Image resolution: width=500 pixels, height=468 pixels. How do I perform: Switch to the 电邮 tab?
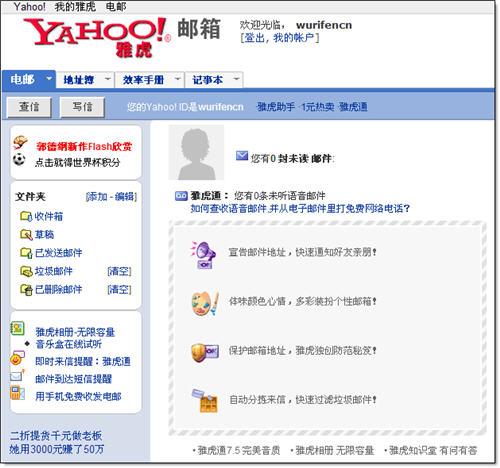click(22, 79)
